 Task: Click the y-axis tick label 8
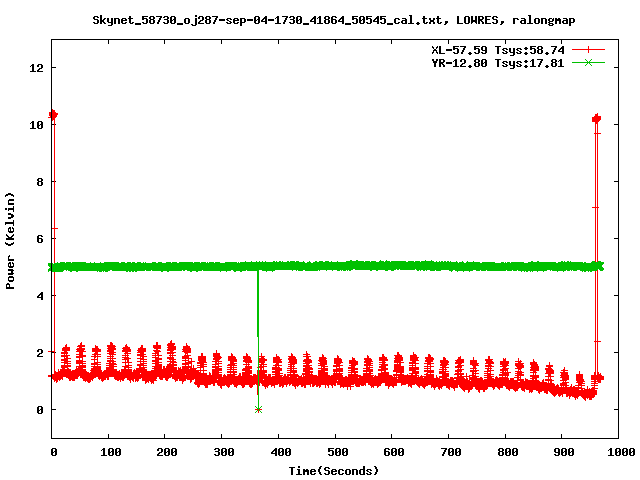coord(40,182)
